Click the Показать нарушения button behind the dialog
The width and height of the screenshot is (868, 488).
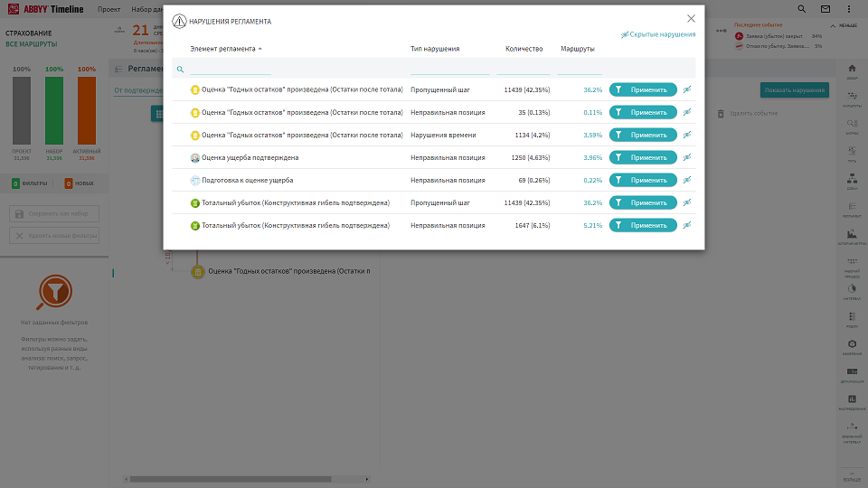(x=795, y=90)
